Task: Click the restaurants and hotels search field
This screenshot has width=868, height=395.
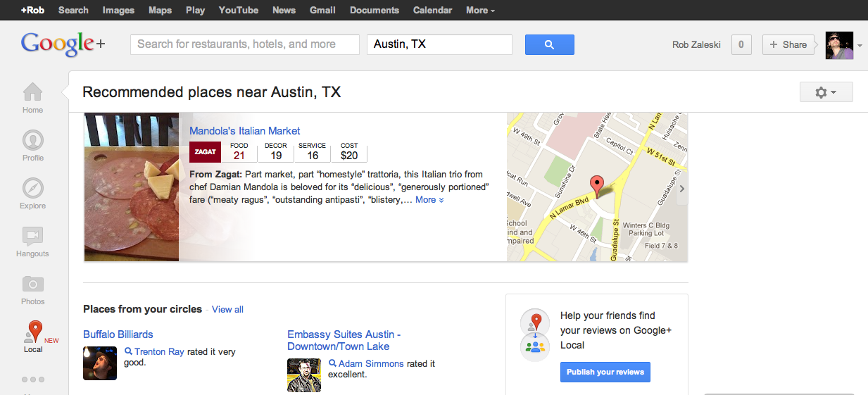Action: [244, 44]
